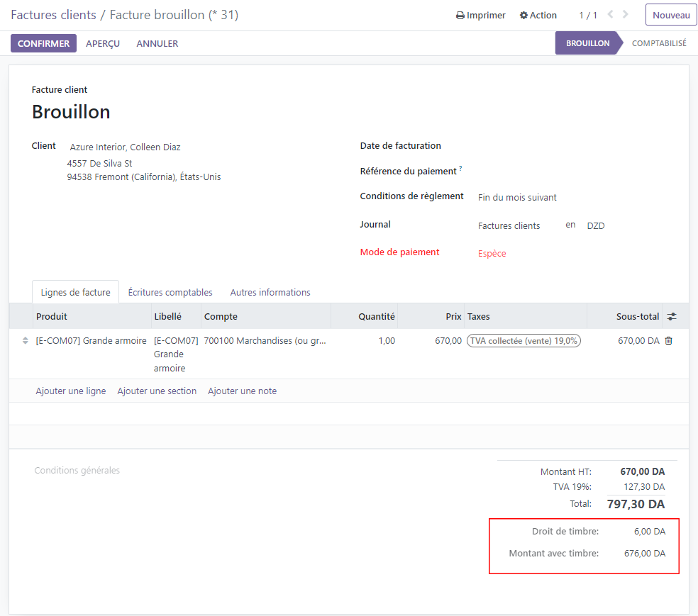Switch to Écritures comptables tab
The width and height of the screenshot is (698, 616).
pyautogui.click(x=170, y=292)
